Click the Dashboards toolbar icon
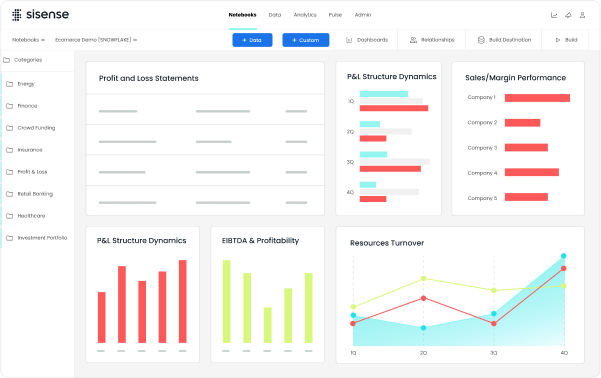Viewport: 601px width, 378px height. (349, 40)
